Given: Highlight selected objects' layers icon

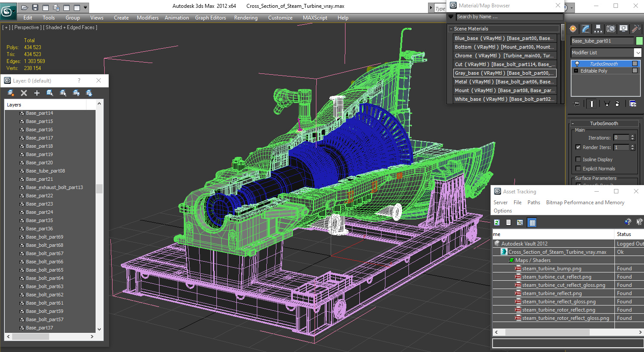Looking at the screenshot, I should point(63,93).
